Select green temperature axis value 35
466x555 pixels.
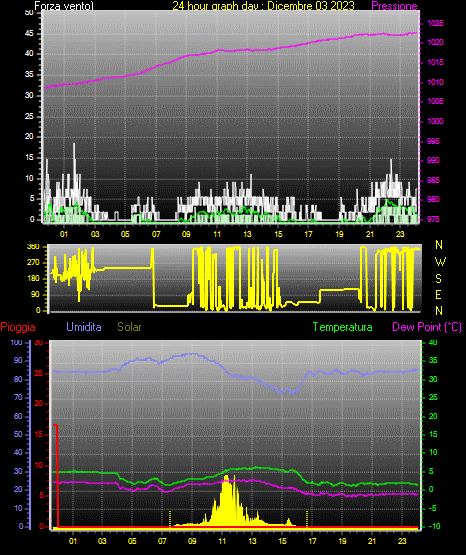tap(433, 360)
